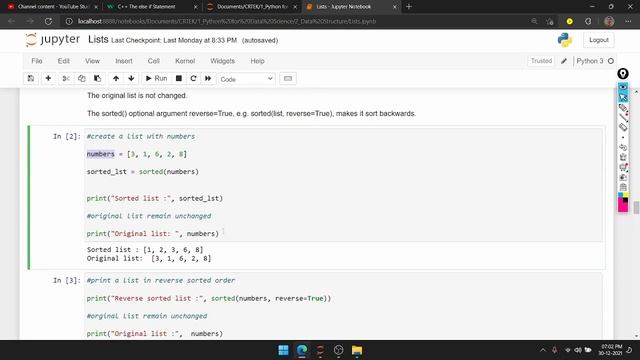The image size is (640, 360).
Task: Restart kernel and run all icon
Action: [208, 78]
